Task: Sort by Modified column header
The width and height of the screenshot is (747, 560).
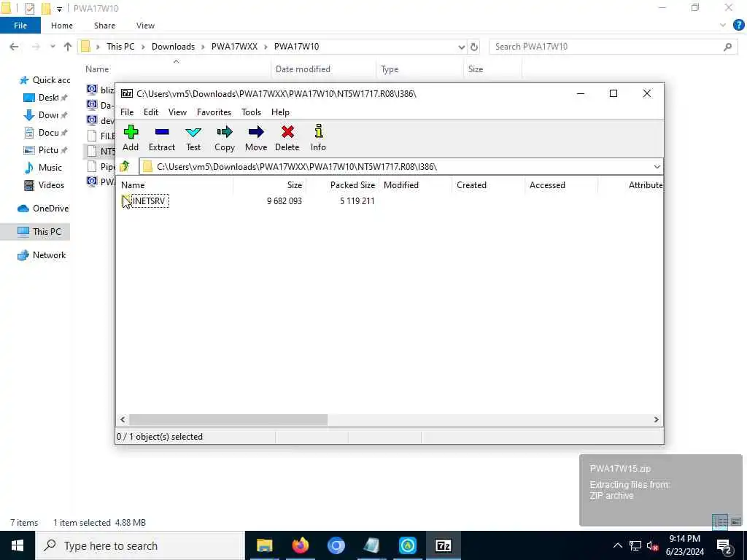Action: [415, 185]
